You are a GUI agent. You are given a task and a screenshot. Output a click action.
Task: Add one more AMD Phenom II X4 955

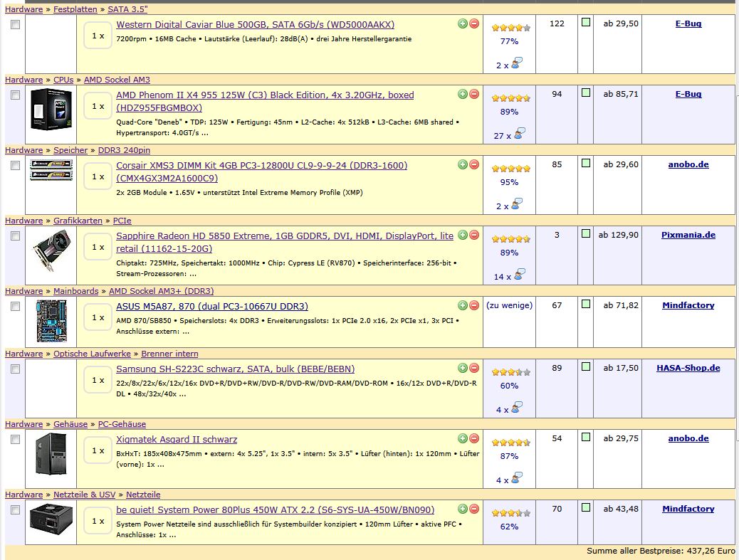[463, 94]
